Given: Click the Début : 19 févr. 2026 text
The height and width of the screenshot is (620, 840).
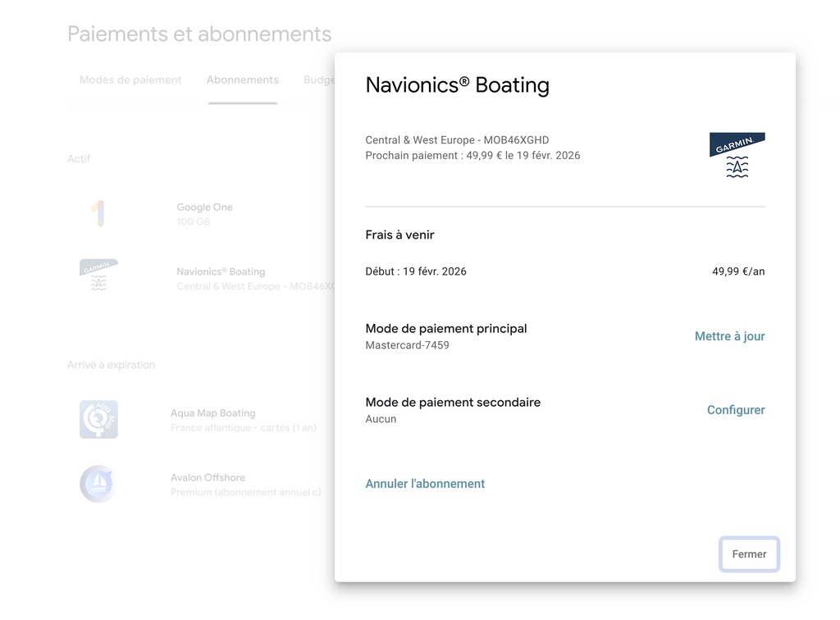Looking at the screenshot, I should tap(416, 271).
